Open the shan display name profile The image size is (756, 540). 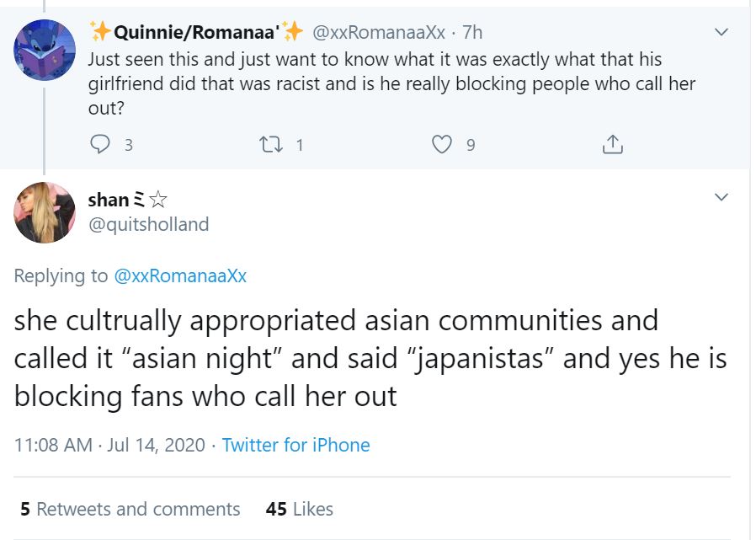109,200
